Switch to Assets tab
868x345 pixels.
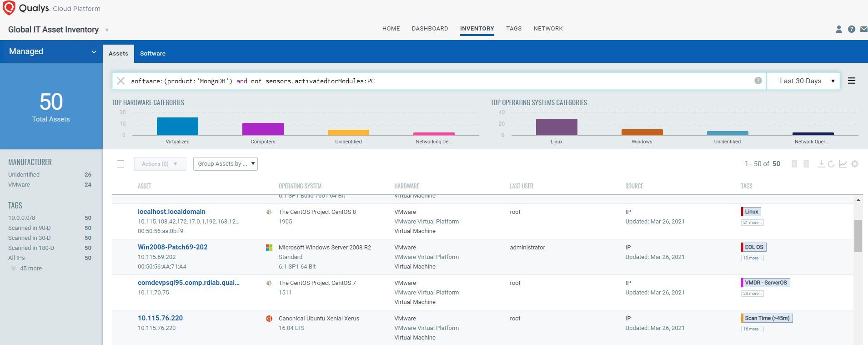coord(118,54)
